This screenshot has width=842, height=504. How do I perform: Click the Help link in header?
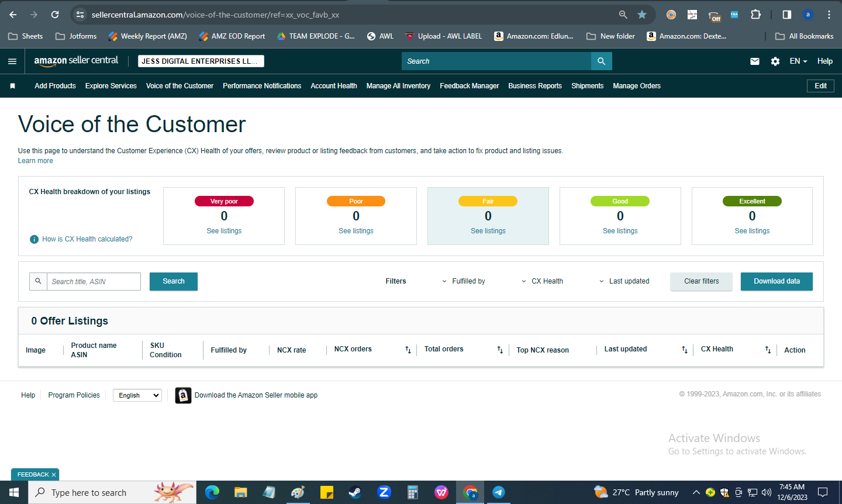(825, 61)
